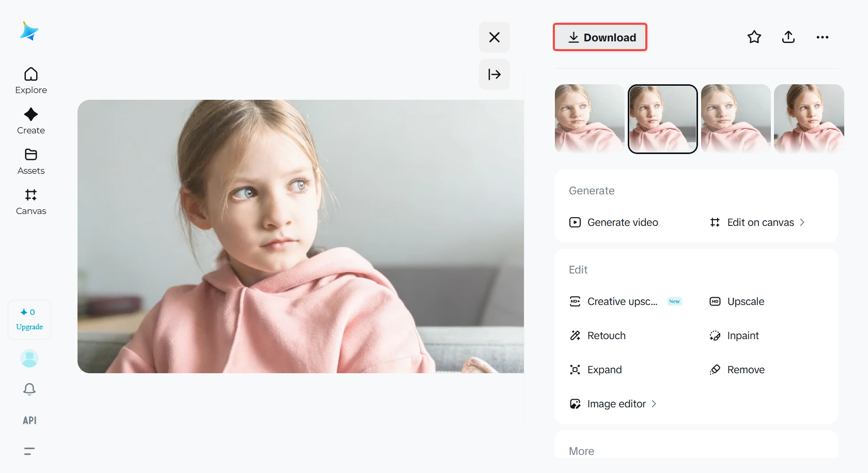Select the first image variation thumbnail
Screen dimensions: 868x473
tap(590, 119)
